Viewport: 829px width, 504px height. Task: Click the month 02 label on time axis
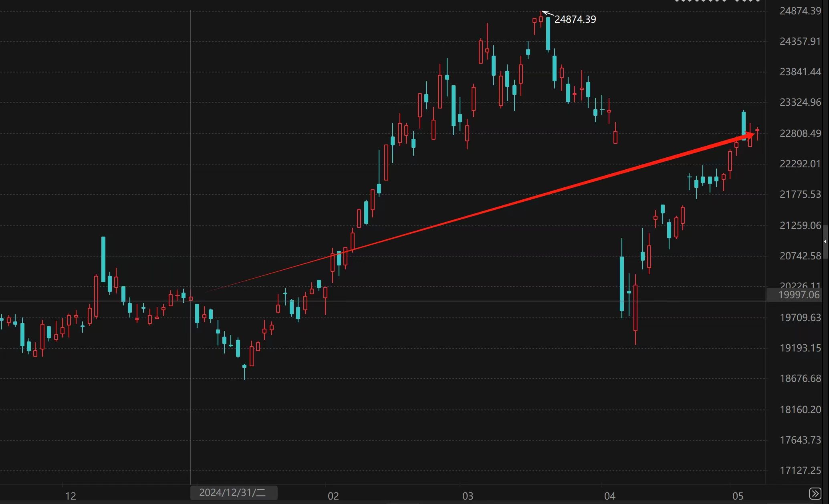[333, 496]
